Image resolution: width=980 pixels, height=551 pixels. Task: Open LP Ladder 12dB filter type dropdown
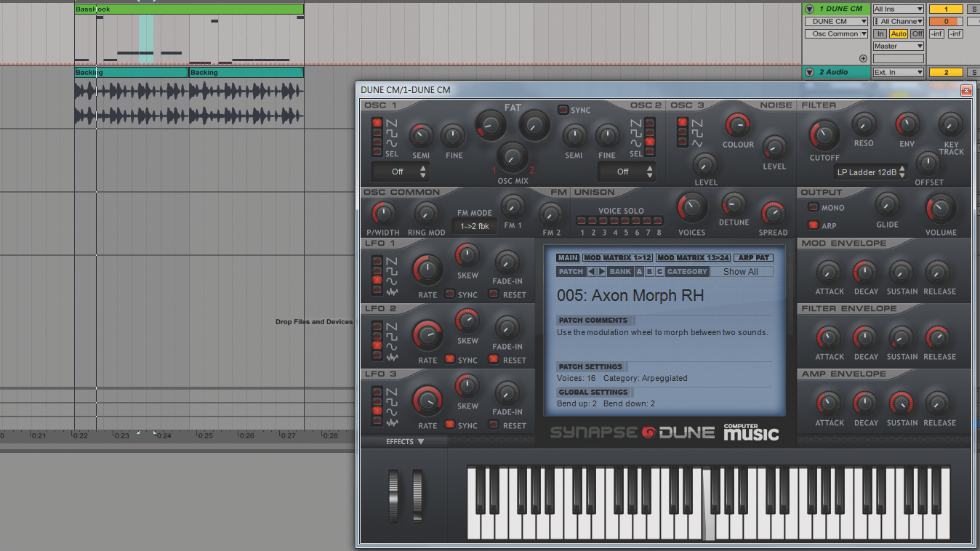click(870, 172)
